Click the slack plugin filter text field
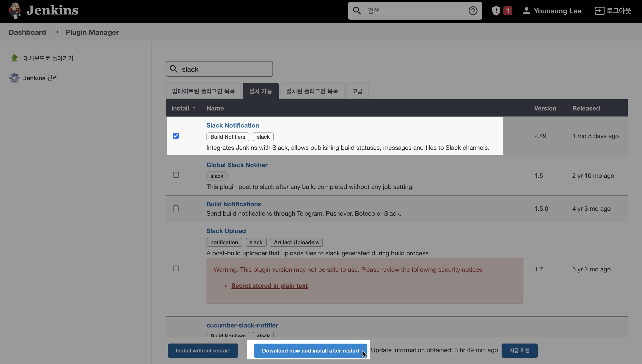 (x=225, y=69)
